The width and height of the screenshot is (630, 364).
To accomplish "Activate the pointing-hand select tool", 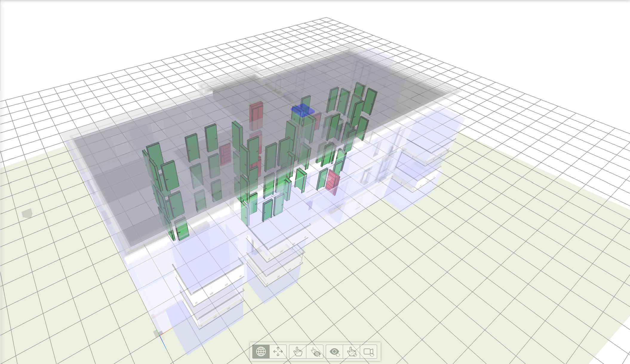I will tap(298, 351).
